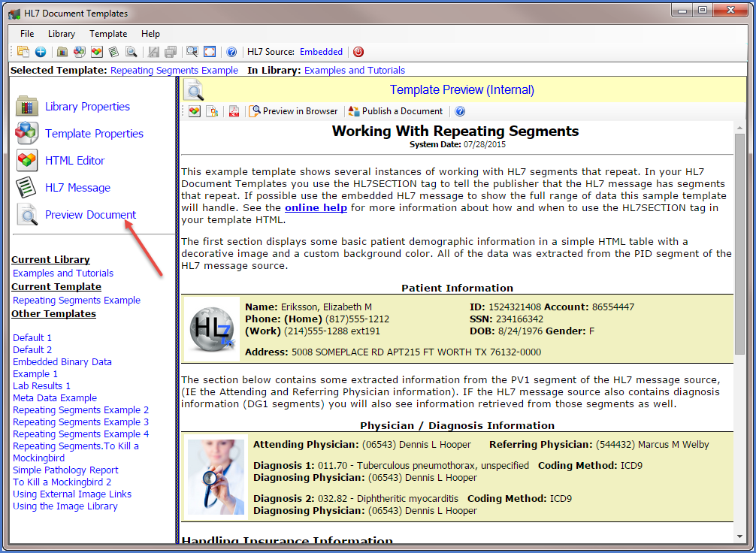Select Repeating Segments Example 3 template

[x=80, y=422]
